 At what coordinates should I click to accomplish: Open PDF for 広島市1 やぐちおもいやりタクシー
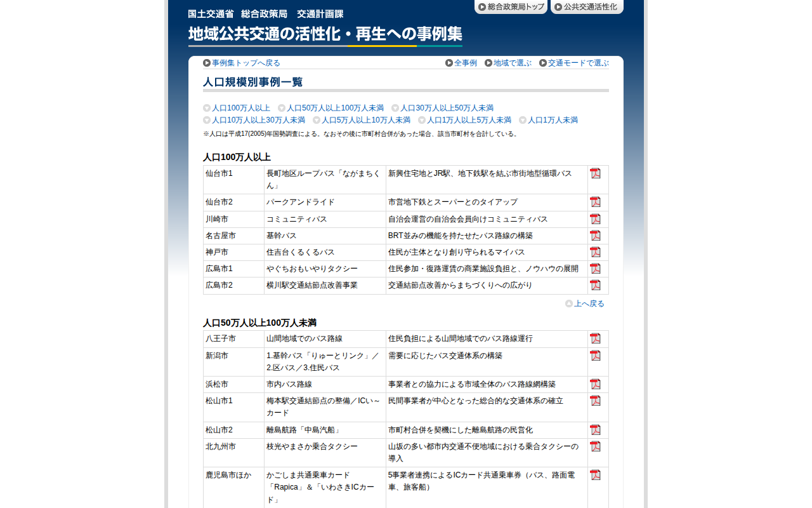[595, 269]
